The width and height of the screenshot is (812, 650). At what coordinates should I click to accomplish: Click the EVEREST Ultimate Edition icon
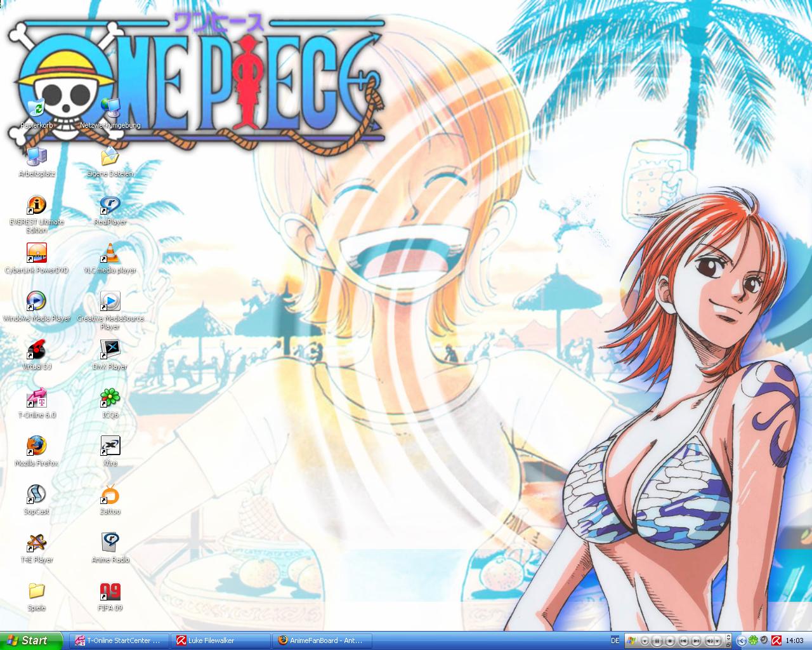pos(37,205)
